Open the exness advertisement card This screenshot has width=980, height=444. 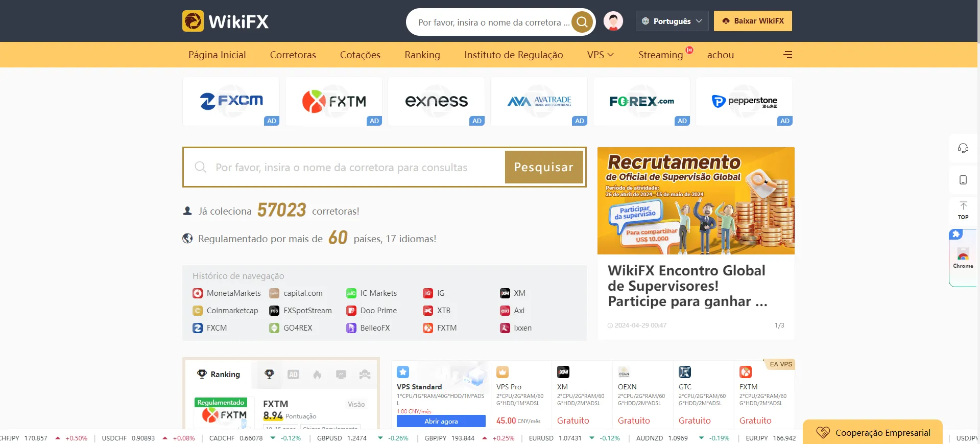coord(436,101)
